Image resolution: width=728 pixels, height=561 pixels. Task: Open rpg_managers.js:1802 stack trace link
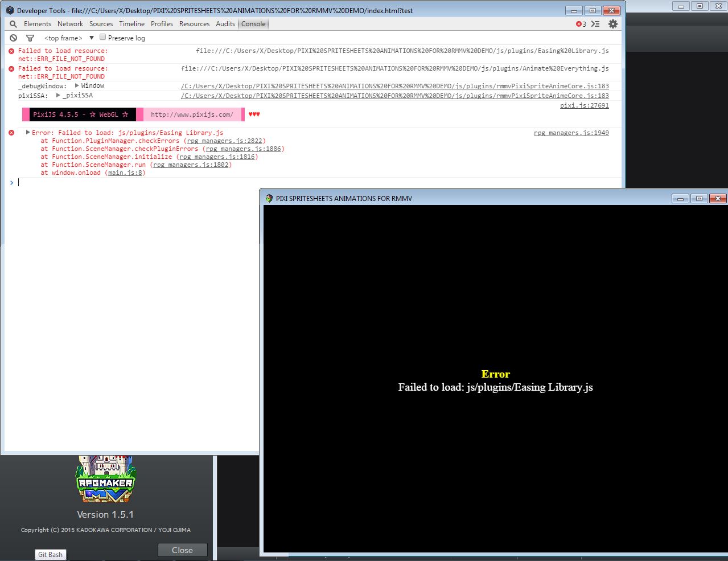(191, 165)
